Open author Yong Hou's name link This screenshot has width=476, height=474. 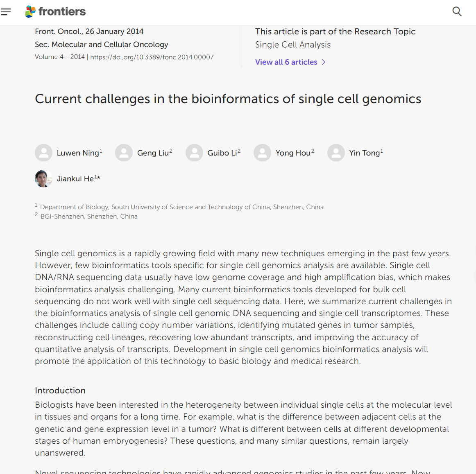tap(293, 153)
